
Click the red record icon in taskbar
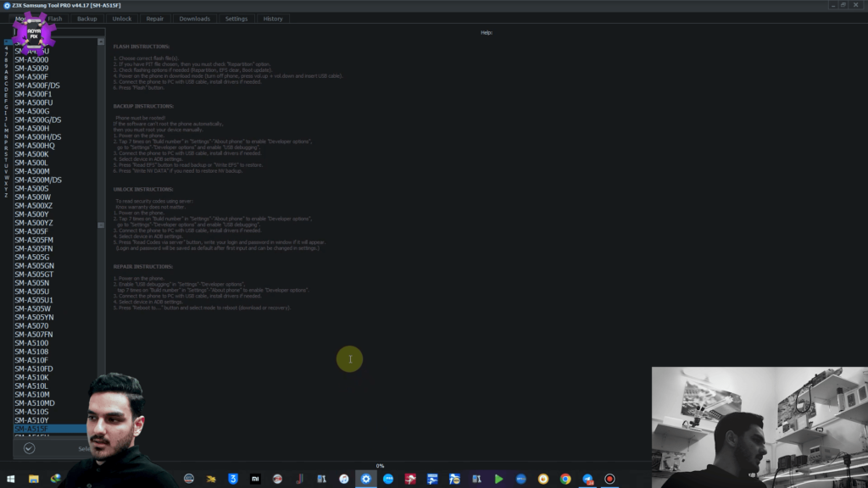[x=609, y=480]
